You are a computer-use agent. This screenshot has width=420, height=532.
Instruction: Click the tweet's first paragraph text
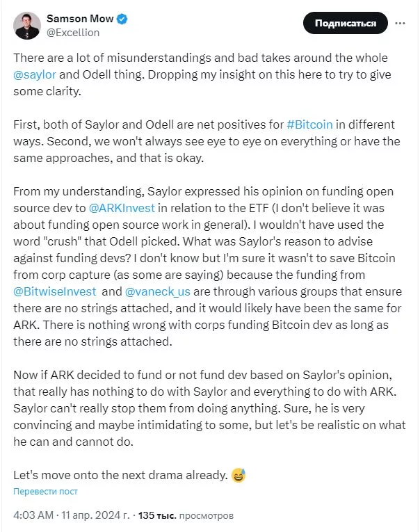pyautogui.click(x=202, y=74)
